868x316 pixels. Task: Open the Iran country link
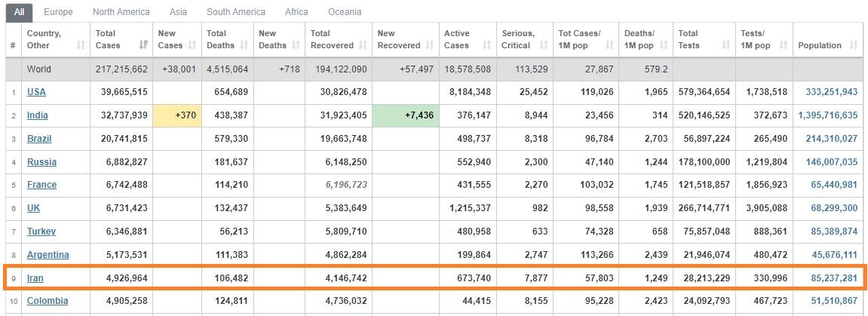[35, 278]
